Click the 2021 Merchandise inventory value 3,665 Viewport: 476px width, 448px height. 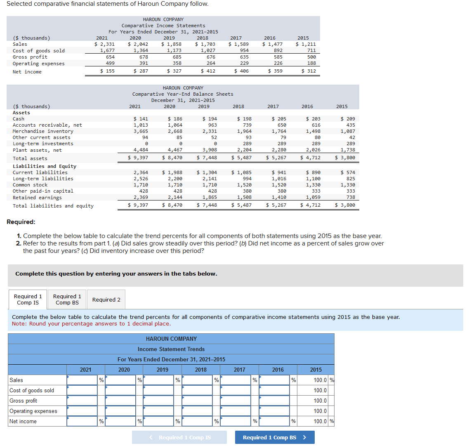coord(141,131)
